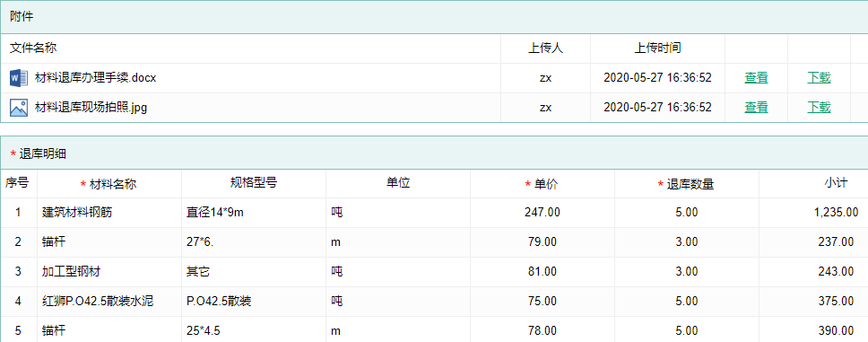The width and height of the screenshot is (868, 342).
Task: View the 材料退库办理手续.docx attachment
Action: tap(756, 78)
